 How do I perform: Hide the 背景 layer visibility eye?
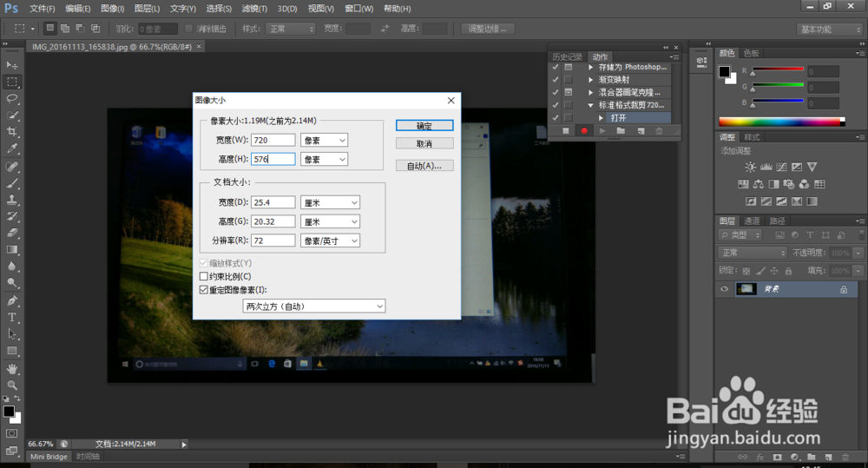tap(724, 289)
